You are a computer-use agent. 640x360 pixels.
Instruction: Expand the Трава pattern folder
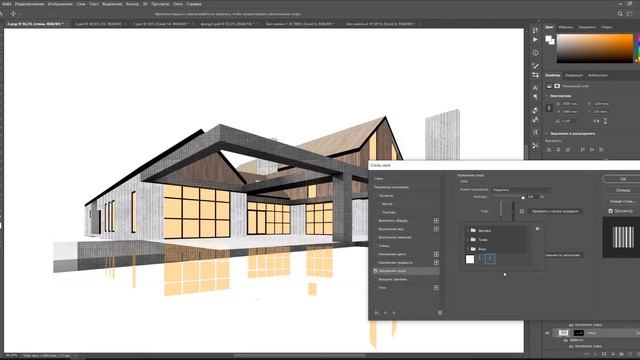[468, 239]
